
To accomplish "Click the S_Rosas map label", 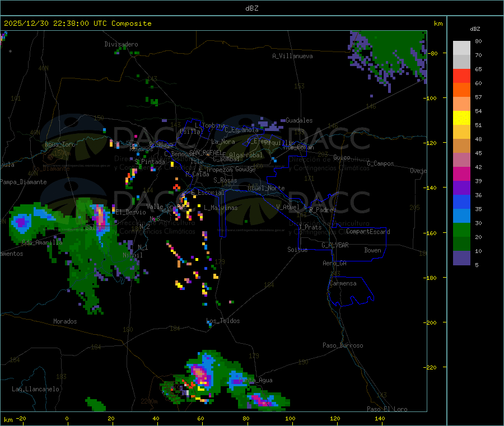I will (x=225, y=180).
